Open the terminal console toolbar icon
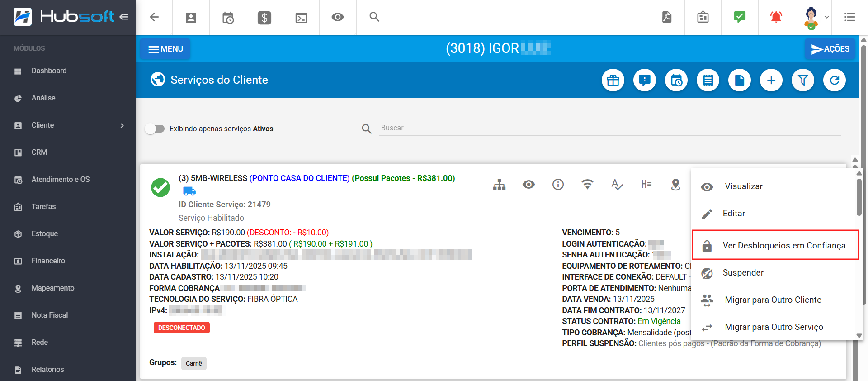 tap(301, 18)
